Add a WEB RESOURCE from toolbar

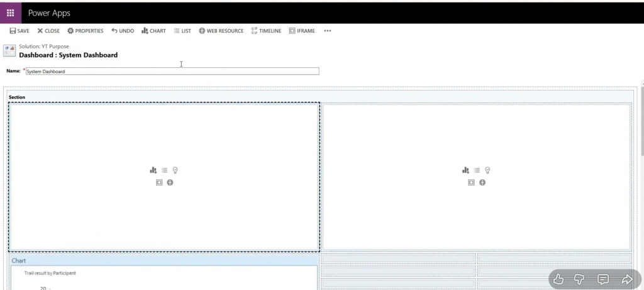(x=221, y=31)
